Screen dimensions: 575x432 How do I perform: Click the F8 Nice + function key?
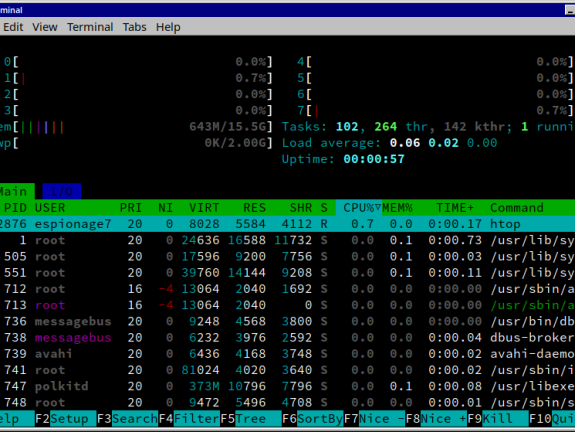click(436, 418)
